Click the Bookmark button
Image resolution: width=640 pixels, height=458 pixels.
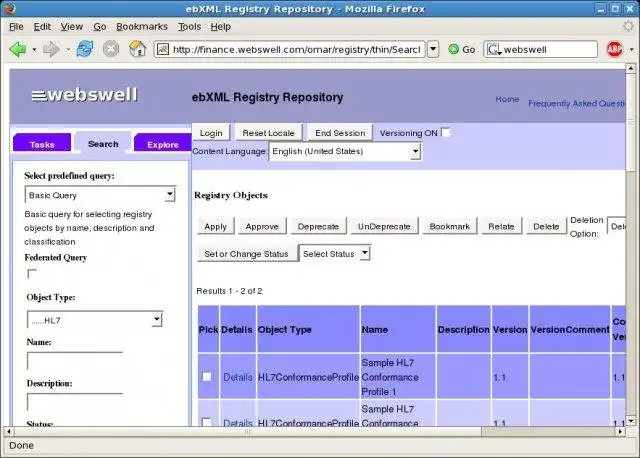point(449,227)
